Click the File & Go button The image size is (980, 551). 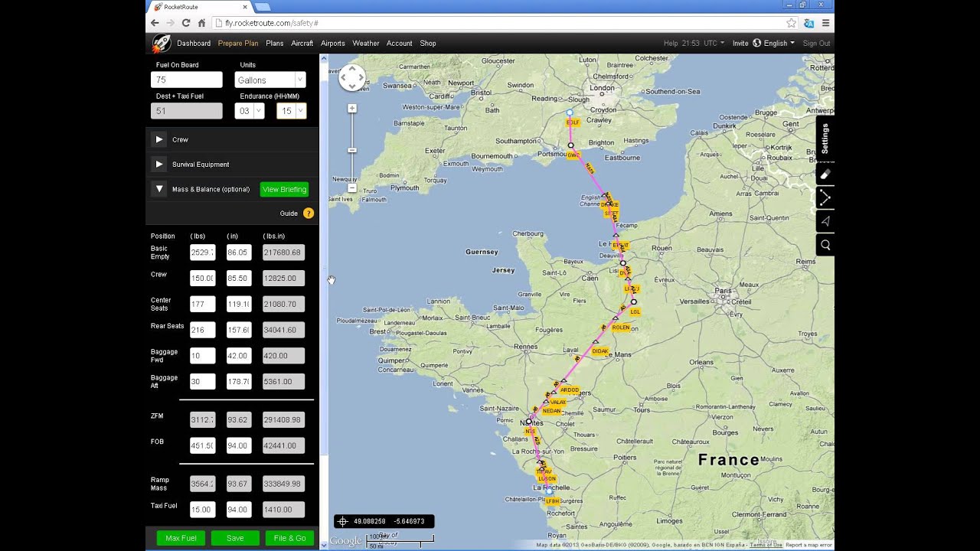289,538
